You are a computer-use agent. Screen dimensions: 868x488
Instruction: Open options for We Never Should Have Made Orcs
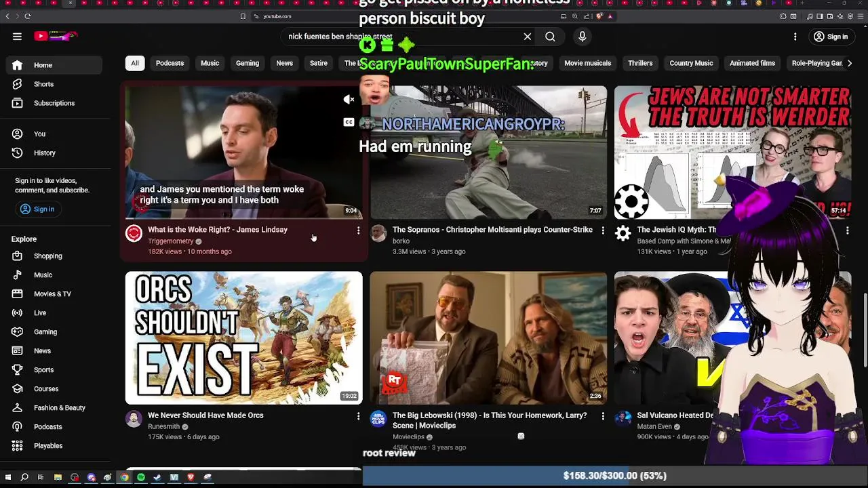[x=358, y=417]
